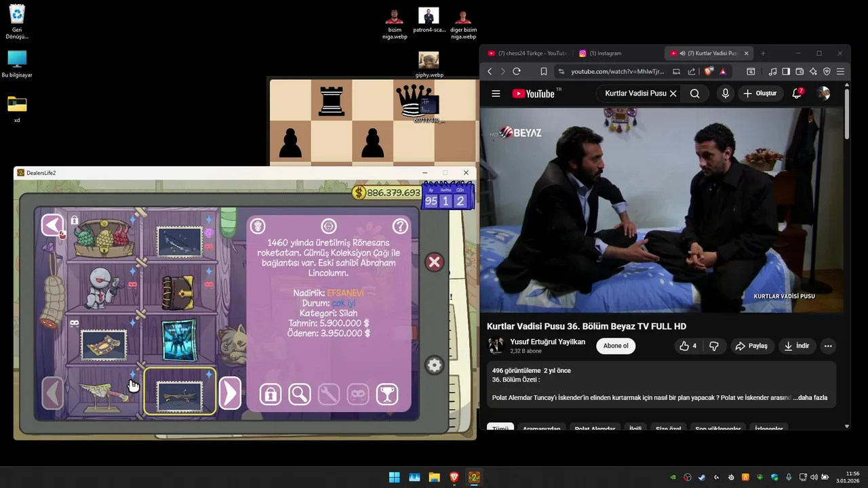Click the red X close button in game
Image resolution: width=868 pixels, height=488 pixels.
pos(435,262)
